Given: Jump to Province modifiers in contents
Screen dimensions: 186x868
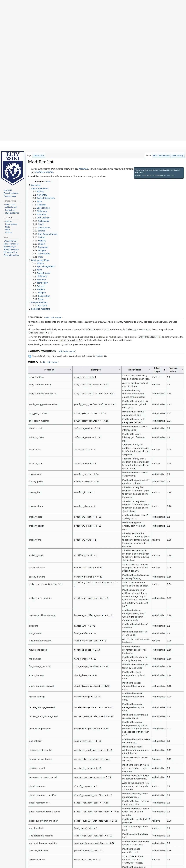Looking at the screenshot, I should (x=39, y=260).
